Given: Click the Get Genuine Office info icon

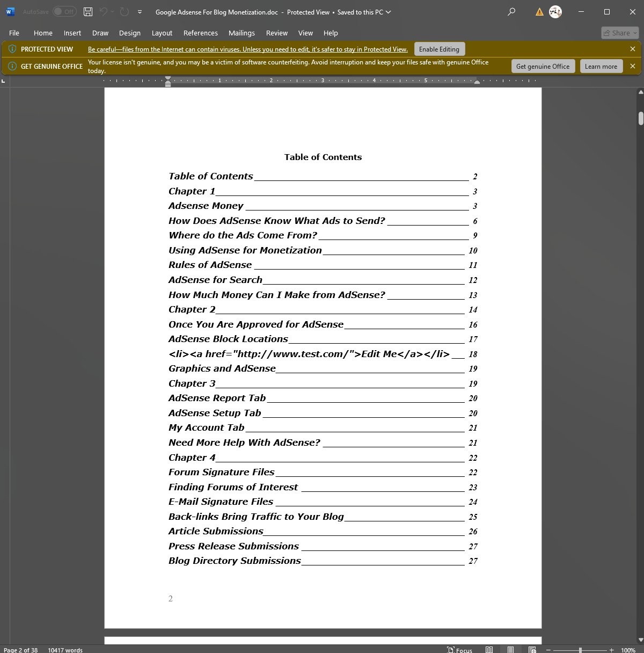Looking at the screenshot, I should [12, 66].
